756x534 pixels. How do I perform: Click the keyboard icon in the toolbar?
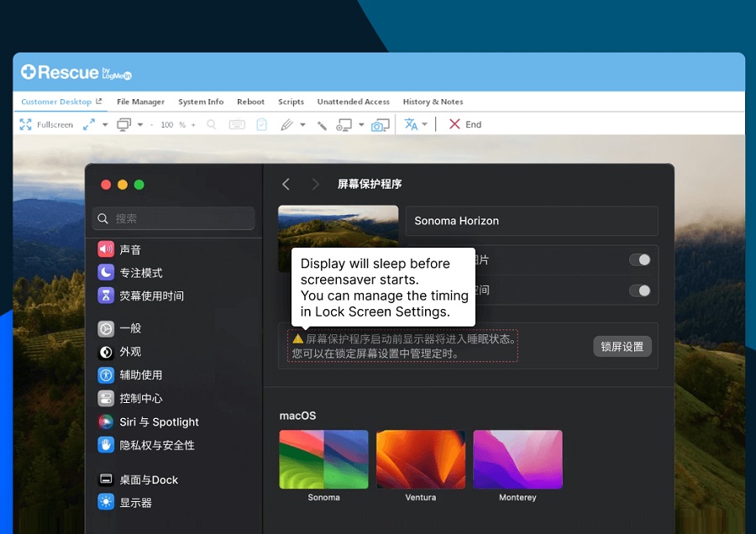(x=237, y=124)
